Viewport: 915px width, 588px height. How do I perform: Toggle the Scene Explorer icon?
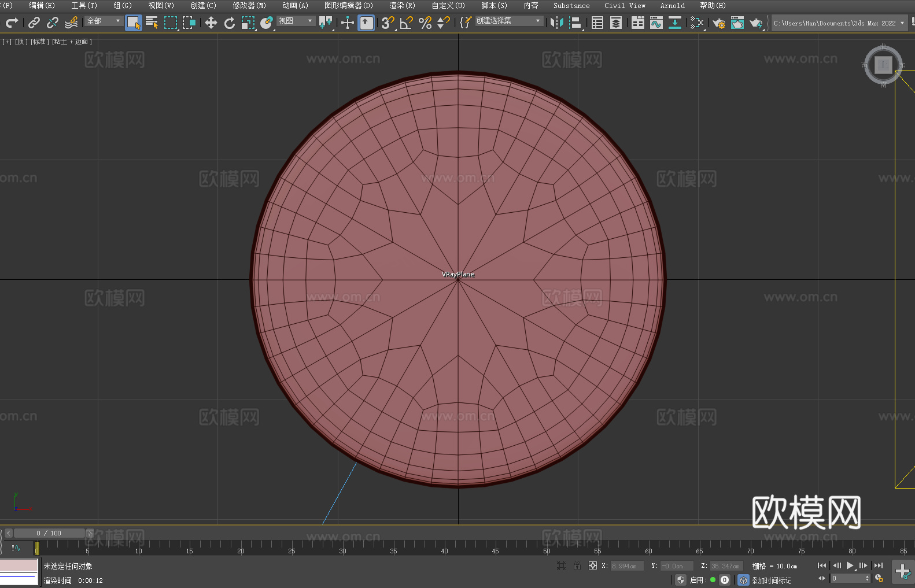click(x=597, y=23)
